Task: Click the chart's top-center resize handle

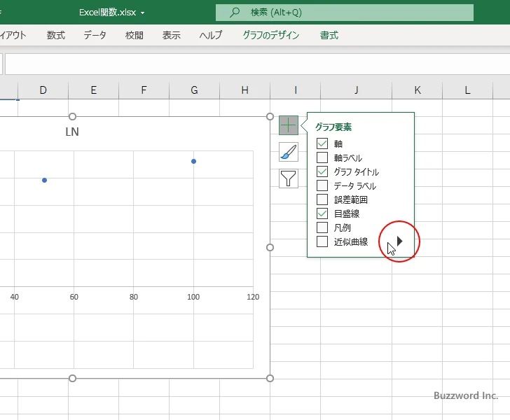Action: point(73,117)
